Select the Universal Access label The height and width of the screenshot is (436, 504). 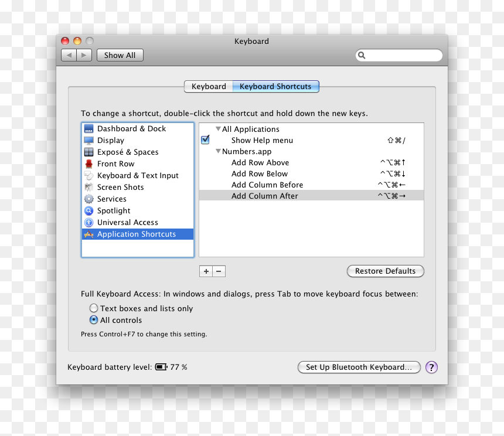click(127, 222)
